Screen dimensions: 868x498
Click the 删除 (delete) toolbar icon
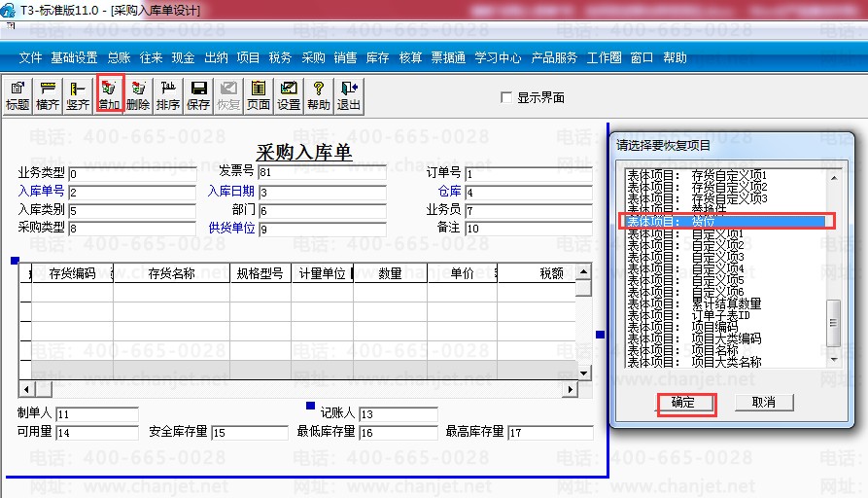pyautogui.click(x=138, y=95)
